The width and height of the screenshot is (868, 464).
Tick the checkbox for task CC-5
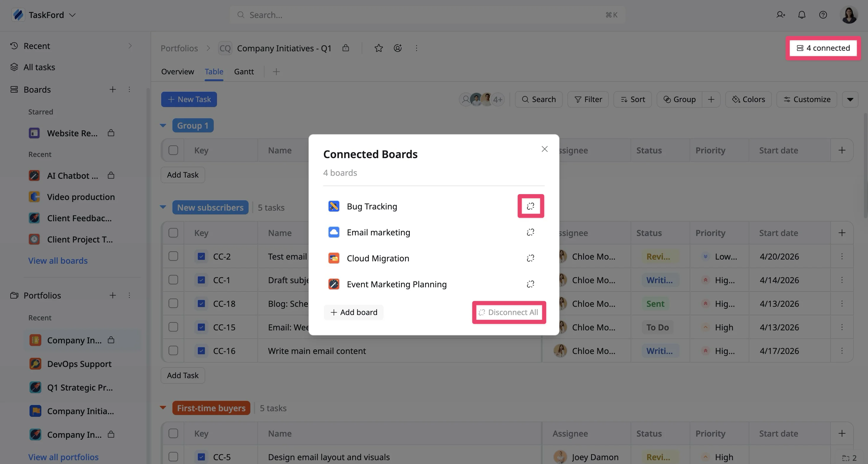(173, 457)
